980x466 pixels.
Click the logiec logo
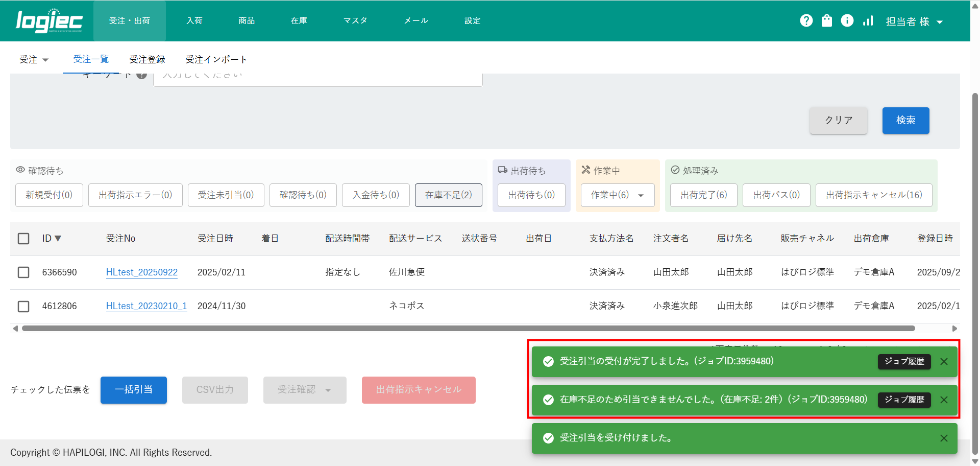click(x=49, y=21)
